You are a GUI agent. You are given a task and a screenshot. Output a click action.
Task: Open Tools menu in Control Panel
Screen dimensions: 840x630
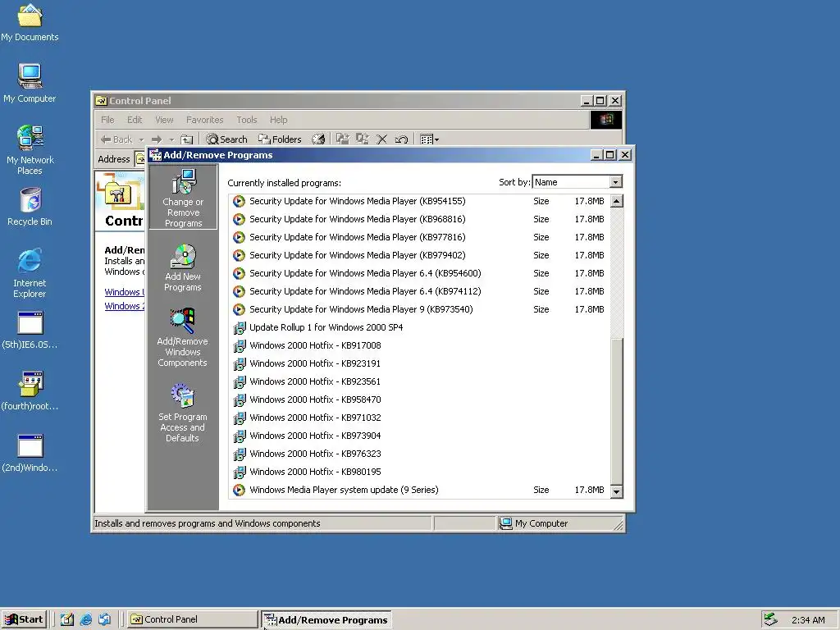point(247,120)
